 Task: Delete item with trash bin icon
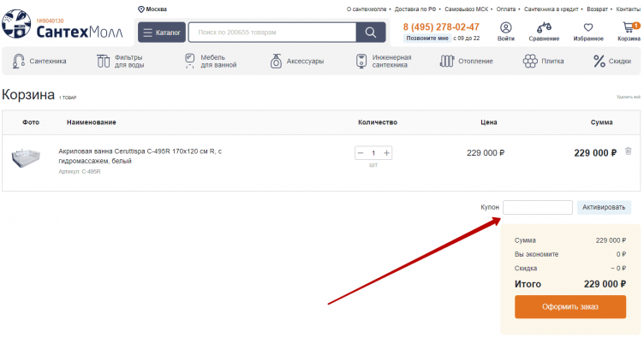628,151
